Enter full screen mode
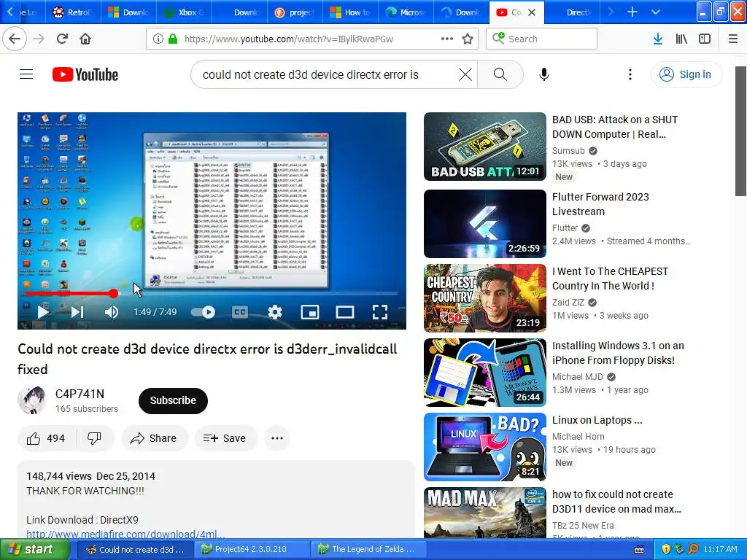The width and height of the screenshot is (747, 560). (379, 312)
